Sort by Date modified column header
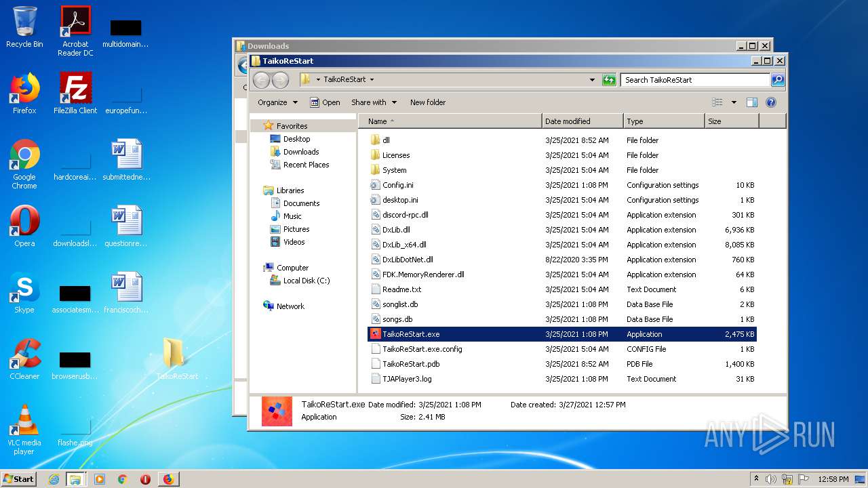This screenshot has width=868, height=488. click(x=583, y=121)
